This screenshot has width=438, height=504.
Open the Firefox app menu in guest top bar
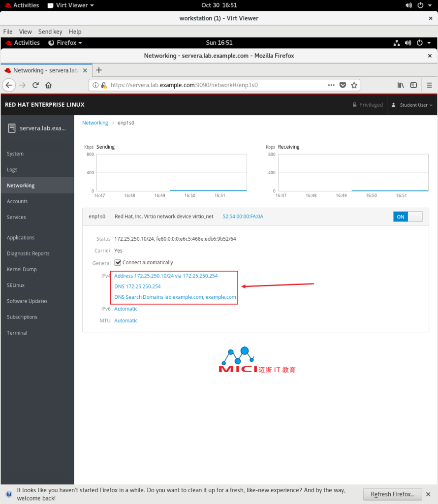pyautogui.click(x=65, y=43)
